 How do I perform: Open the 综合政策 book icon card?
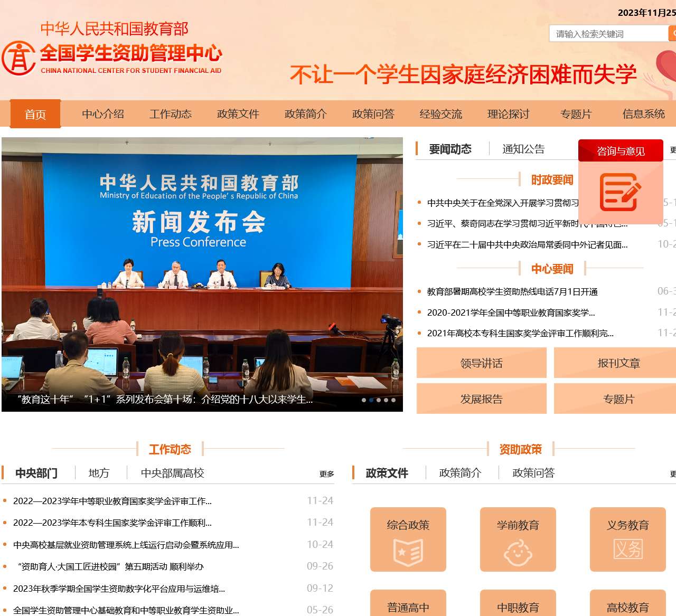(408, 539)
